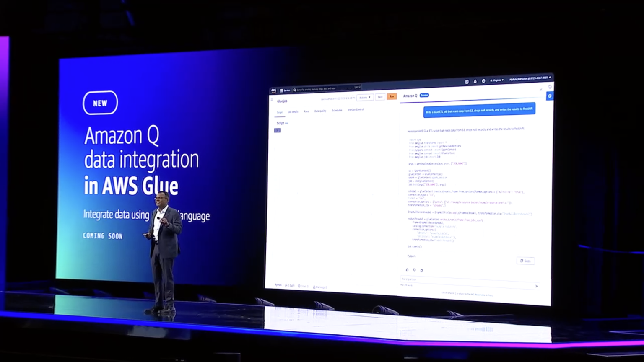
Task: Open CloudShell from the top navigation icons
Action: 467,82
